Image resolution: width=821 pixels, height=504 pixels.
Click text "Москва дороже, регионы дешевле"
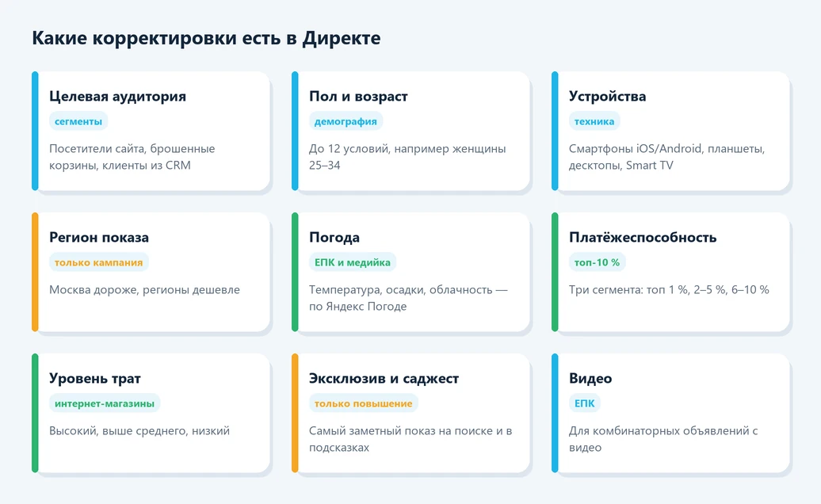(x=144, y=290)
